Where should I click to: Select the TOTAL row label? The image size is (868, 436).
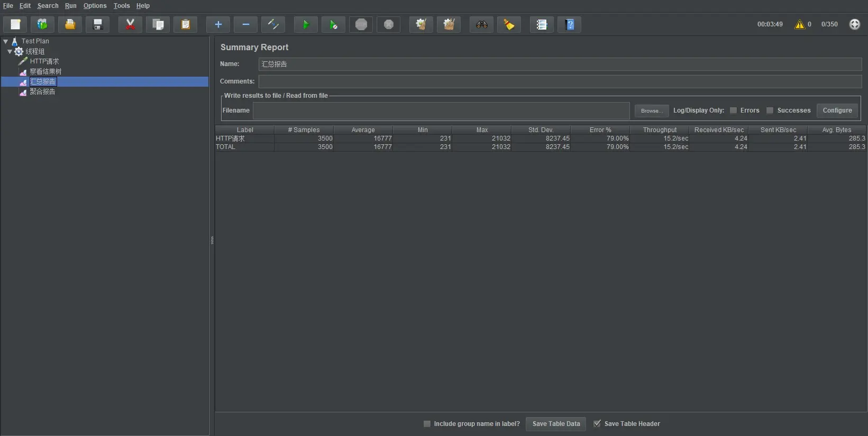pyautogui.click(x=225, y=147)
